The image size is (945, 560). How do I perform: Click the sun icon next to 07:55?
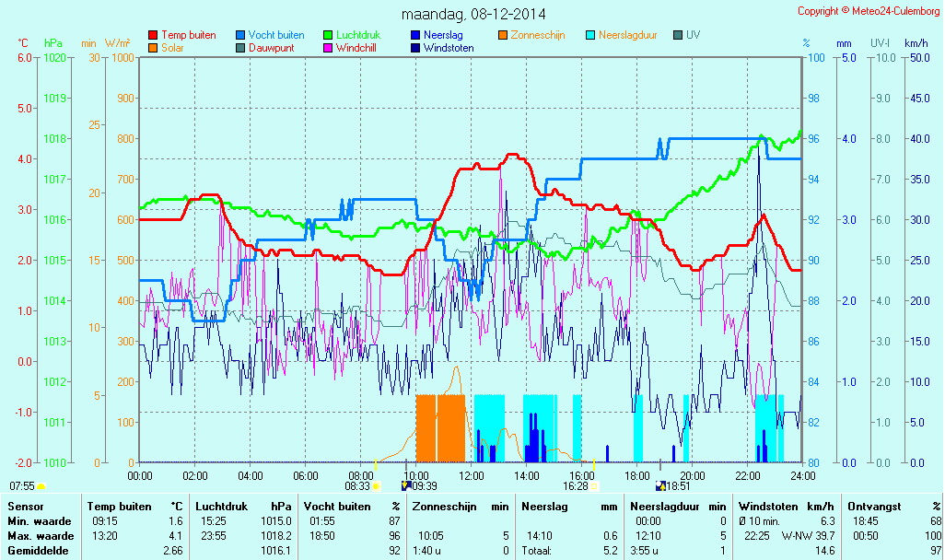click(x=41, y=485)
